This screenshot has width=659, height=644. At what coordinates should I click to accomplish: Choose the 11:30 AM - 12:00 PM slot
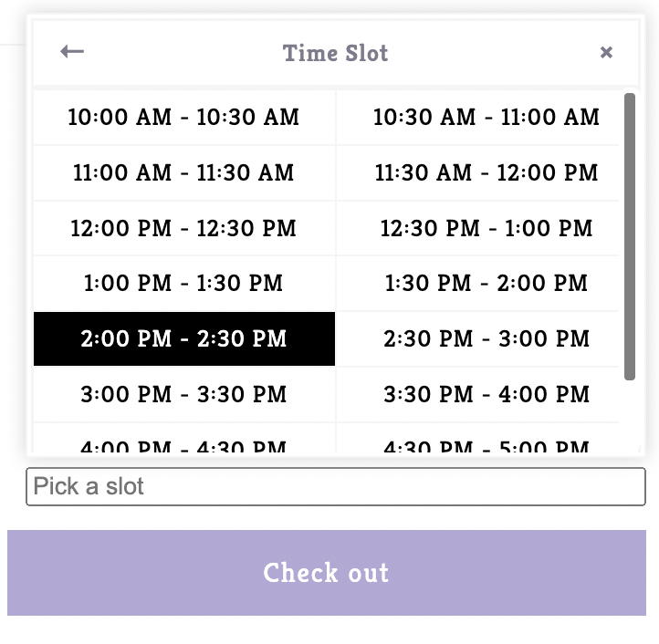click(478, 172)
